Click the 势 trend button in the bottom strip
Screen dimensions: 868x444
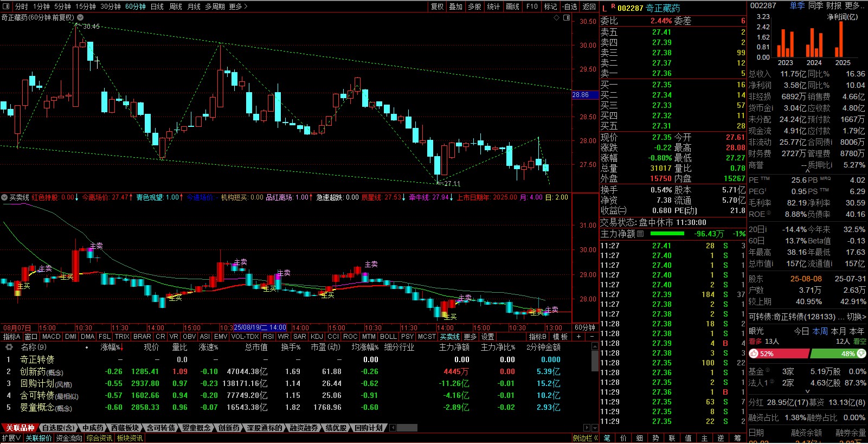click(655, 438)
